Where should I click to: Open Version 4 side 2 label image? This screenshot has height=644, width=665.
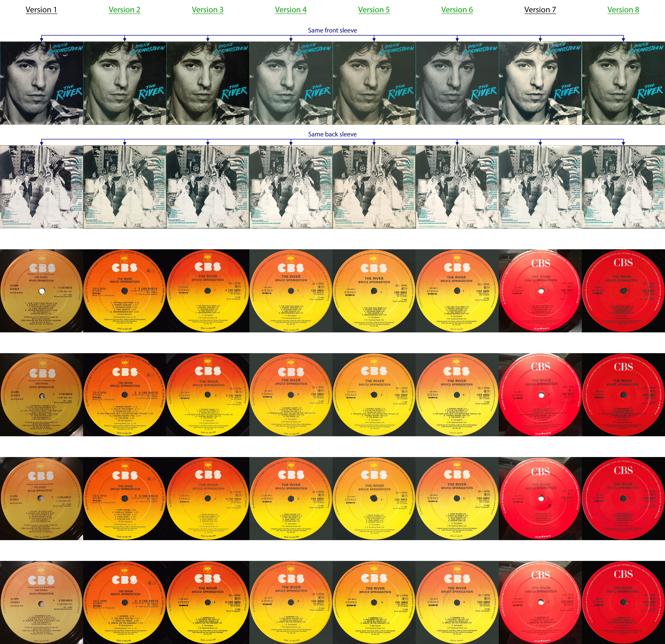[291, 395]
